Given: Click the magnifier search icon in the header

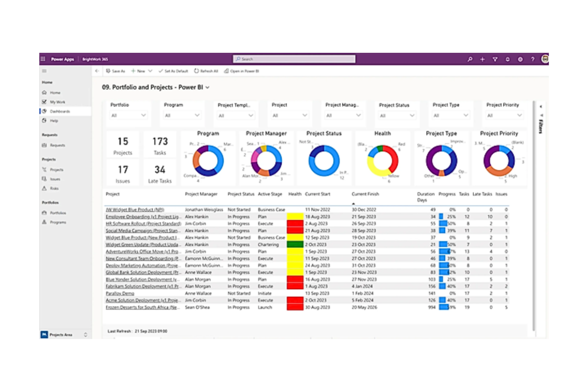Looking at the screenshot, I should coord(470,59).
